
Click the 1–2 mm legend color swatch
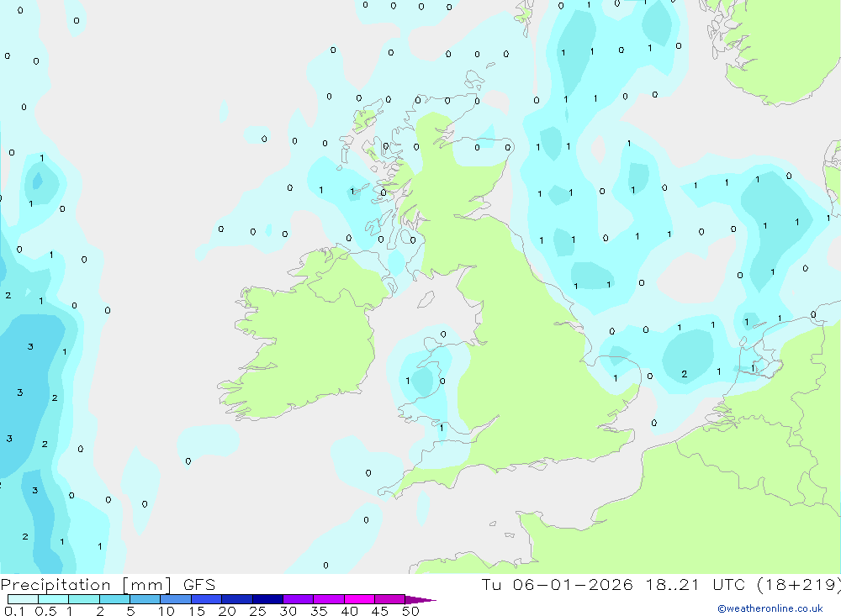tap(84, 599)
